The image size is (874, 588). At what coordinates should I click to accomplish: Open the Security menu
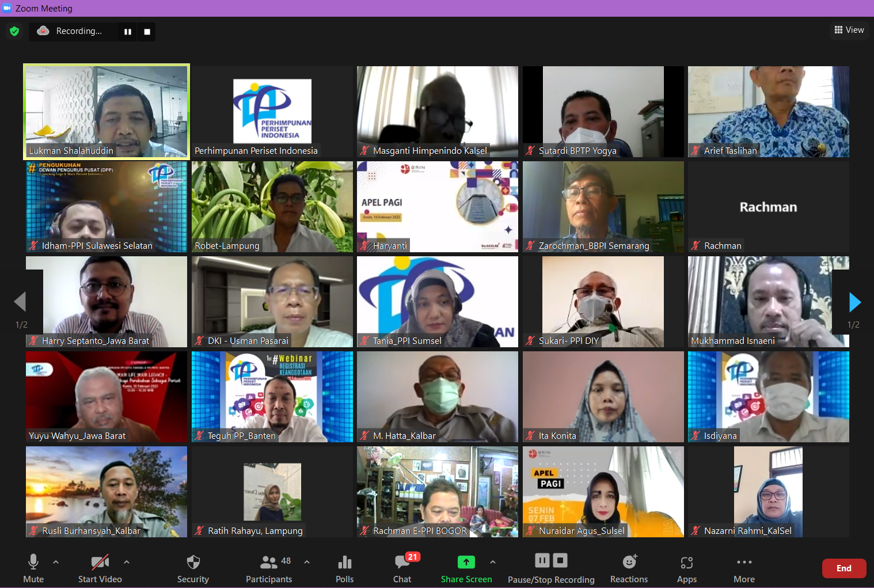[x=193, y=568]
